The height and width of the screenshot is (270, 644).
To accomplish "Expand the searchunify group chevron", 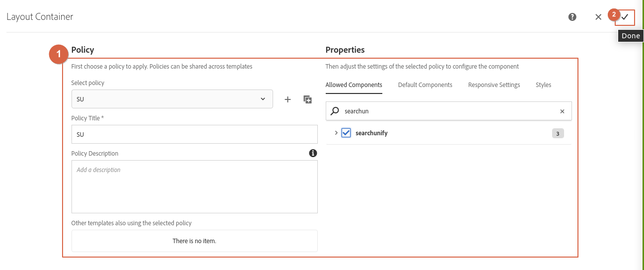I will [x=336, y=133].
